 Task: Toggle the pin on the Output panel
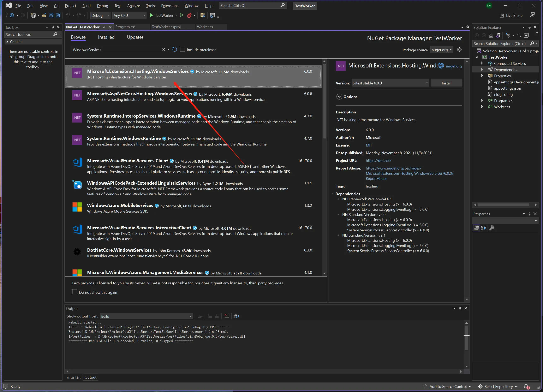[x=460, y=308]
